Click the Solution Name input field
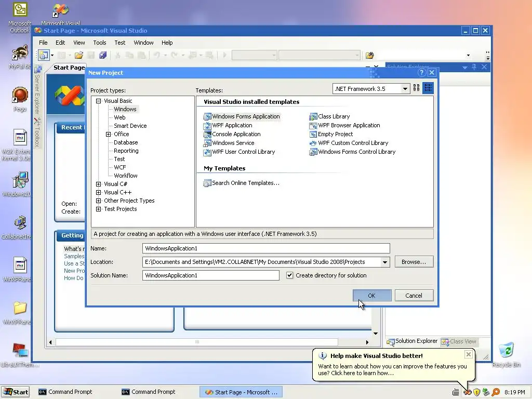This screenshot has height=399, width=532. click(x=211, y=275)
